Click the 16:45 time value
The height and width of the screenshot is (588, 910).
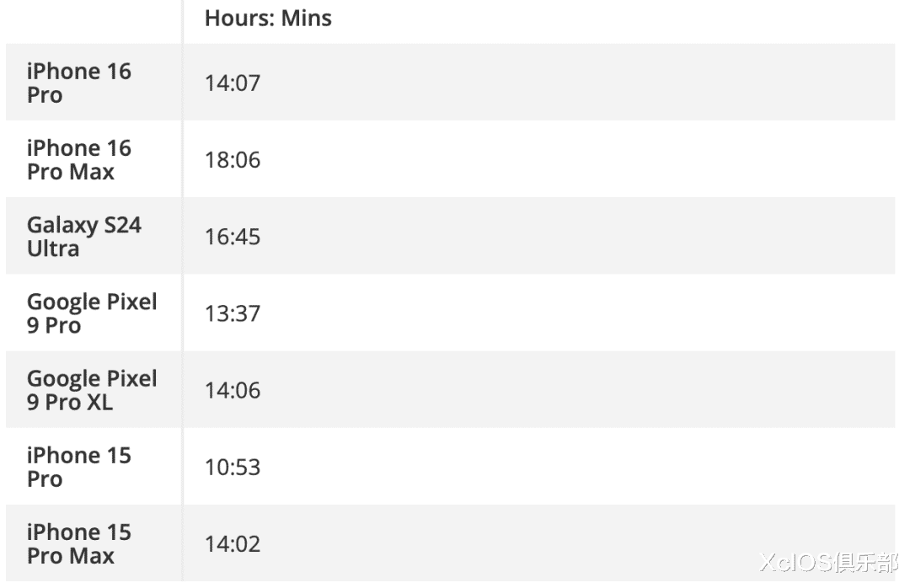click(233, 237)
